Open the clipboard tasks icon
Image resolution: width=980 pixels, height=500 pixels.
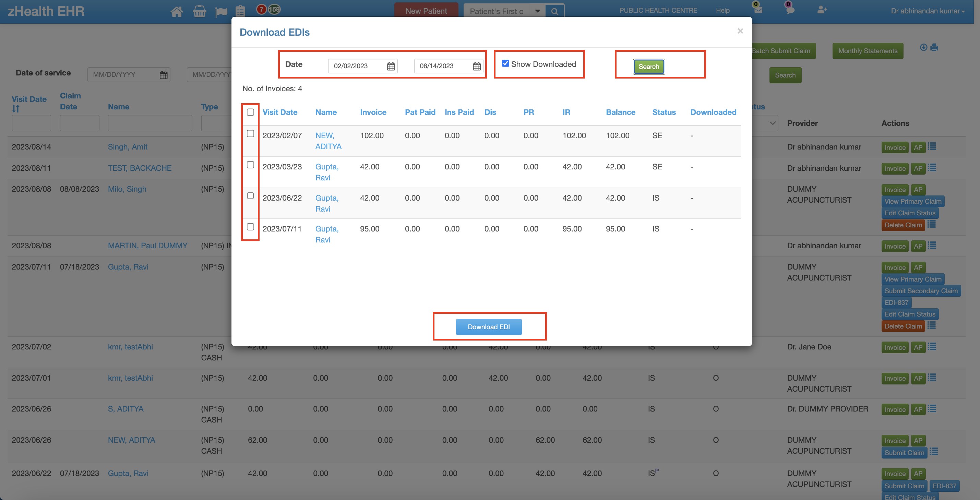click(x=241, y=11)
